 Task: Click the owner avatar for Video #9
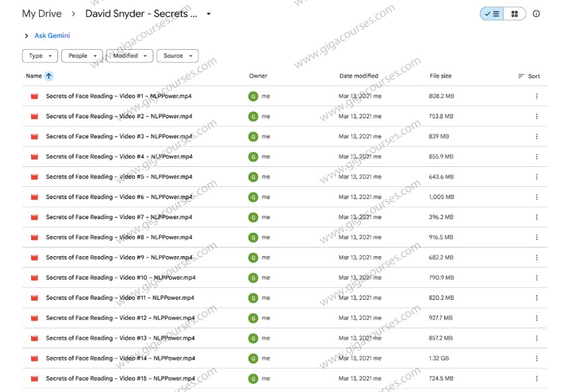pyautogui.click(x=253, y=258)
